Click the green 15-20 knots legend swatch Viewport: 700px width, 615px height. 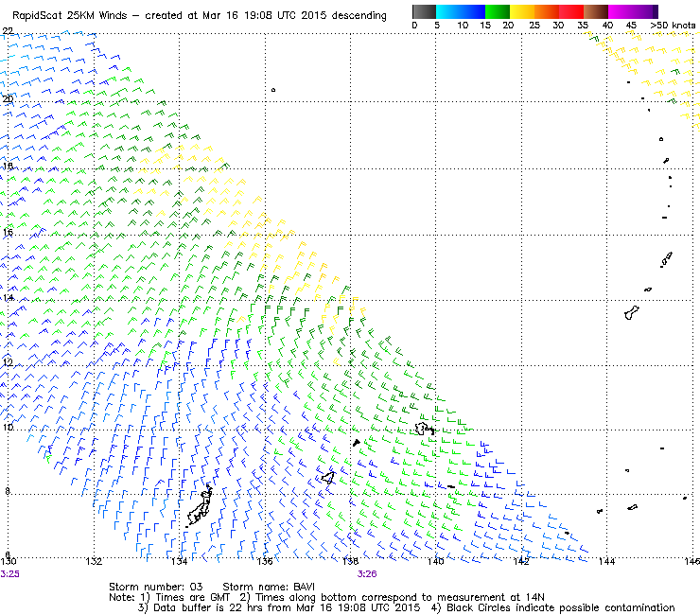tap(498, 11)
